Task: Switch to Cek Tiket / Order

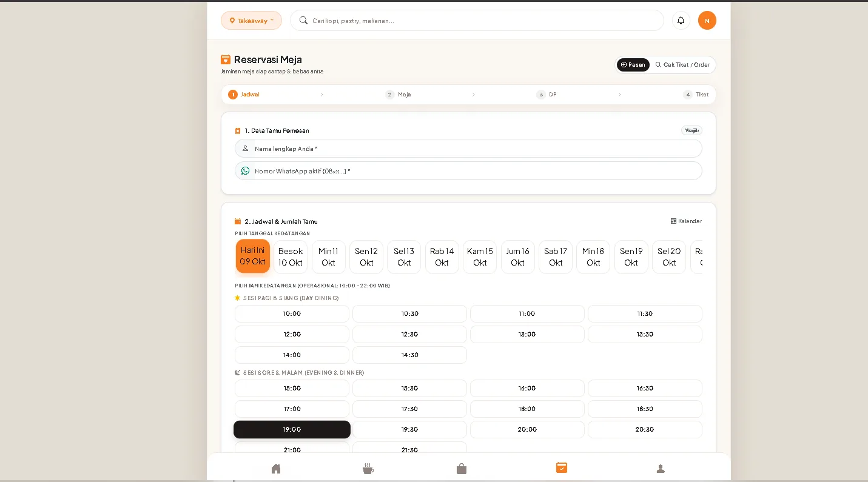Action: [x=682, y=65]
